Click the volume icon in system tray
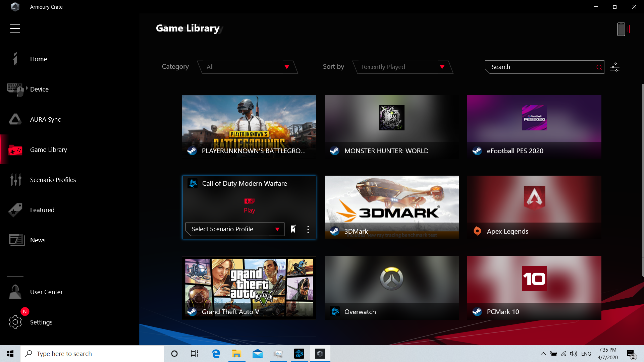Image resolution: width=644 pixels, height=362 pixels. point(574,354)
